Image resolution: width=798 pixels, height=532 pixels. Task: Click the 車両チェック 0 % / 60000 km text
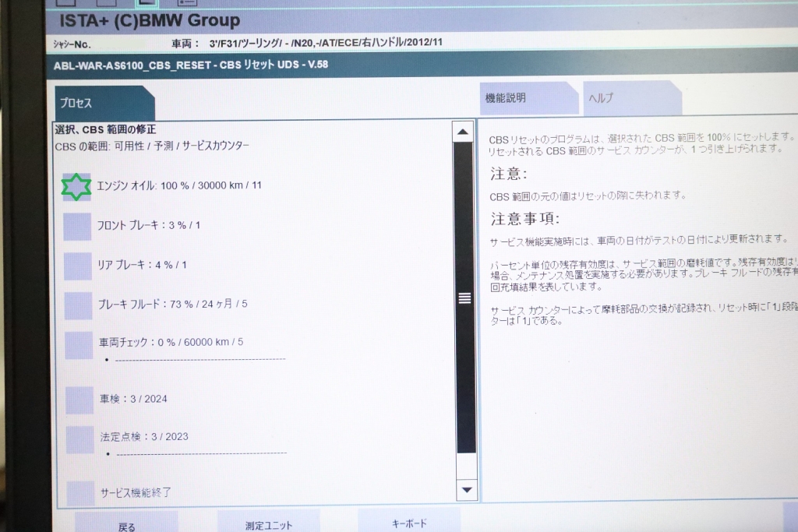pos(171,342)
